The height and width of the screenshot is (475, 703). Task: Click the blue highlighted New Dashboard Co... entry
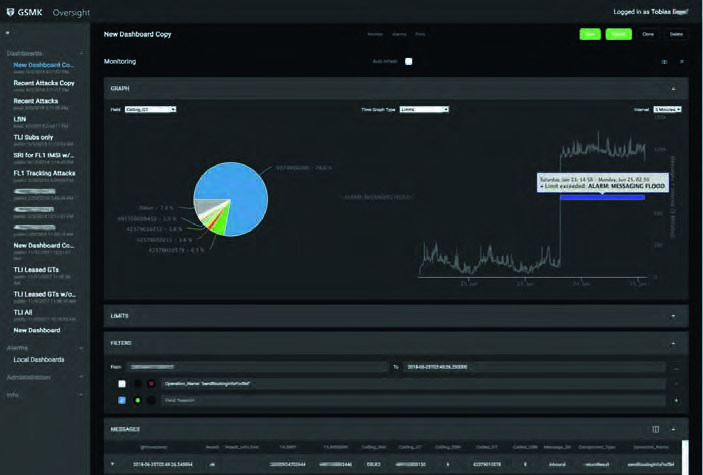point(43,65)
